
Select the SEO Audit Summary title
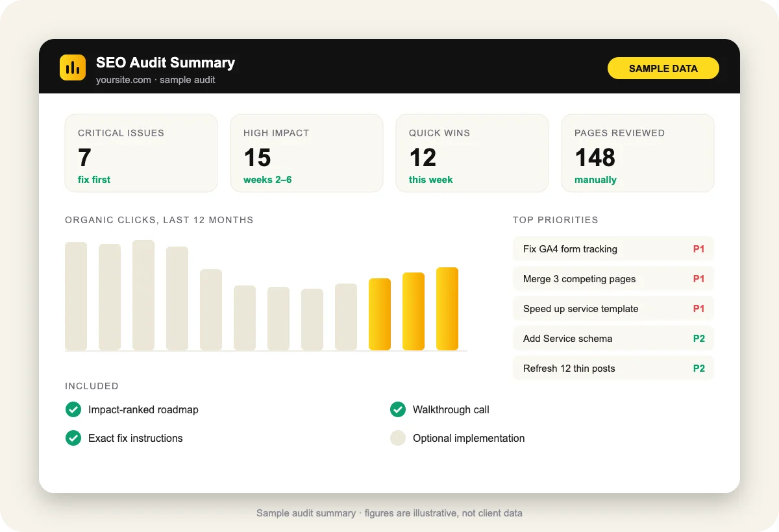(x=166, y=62)
